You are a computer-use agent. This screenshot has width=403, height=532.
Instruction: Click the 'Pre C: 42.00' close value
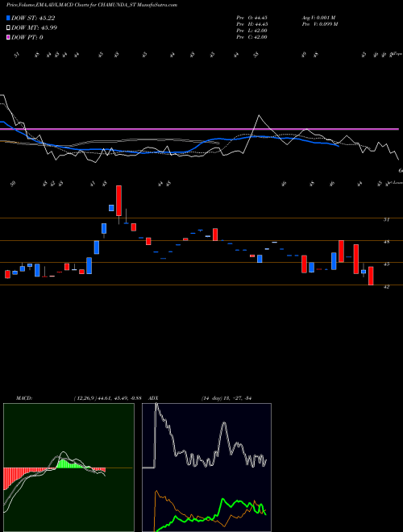click(252, 37)
